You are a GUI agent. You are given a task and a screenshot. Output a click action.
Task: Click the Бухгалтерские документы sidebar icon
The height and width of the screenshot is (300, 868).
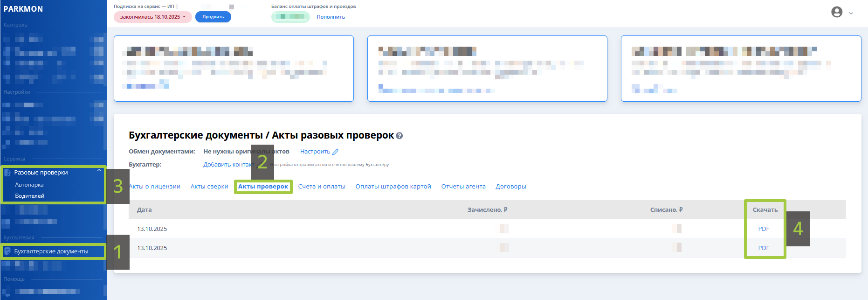(x=7, y=251)
